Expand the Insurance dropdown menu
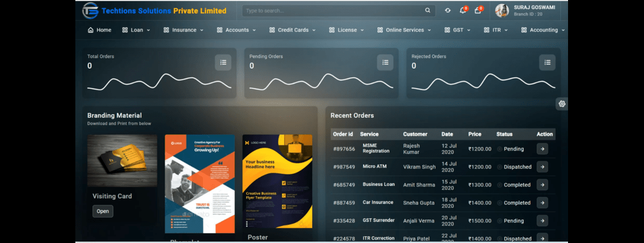 (183, 30)
